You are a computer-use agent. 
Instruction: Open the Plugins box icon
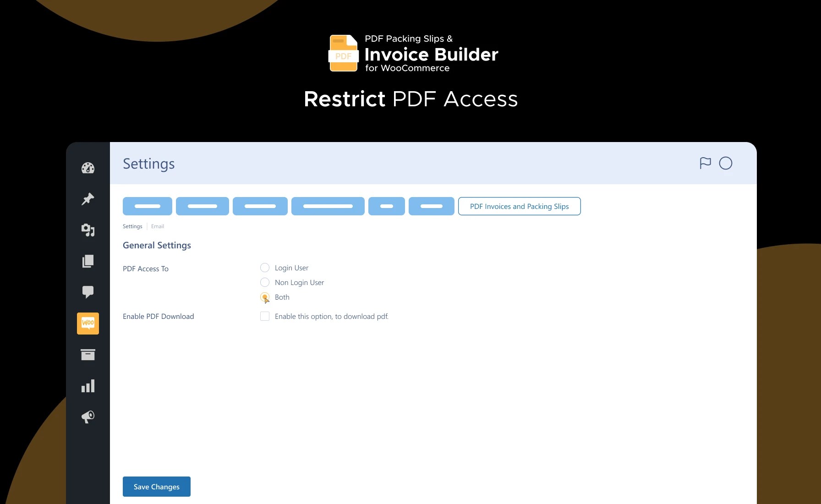click(88, 354)
